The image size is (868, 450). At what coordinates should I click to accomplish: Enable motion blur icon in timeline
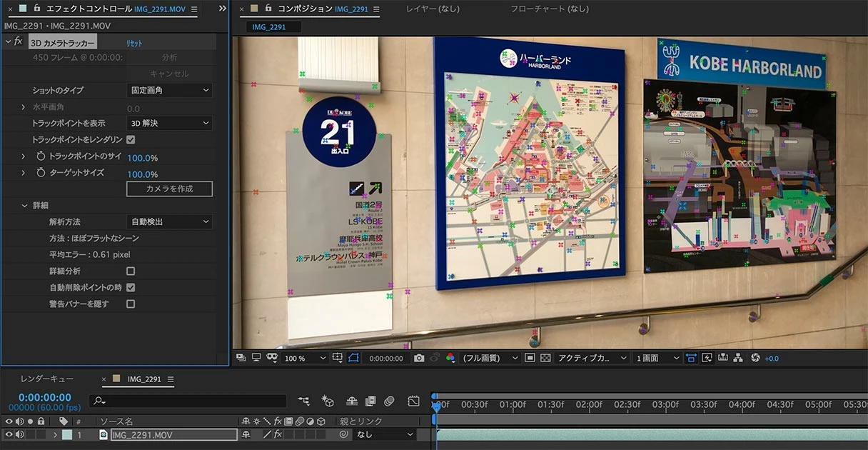(389, 401)
